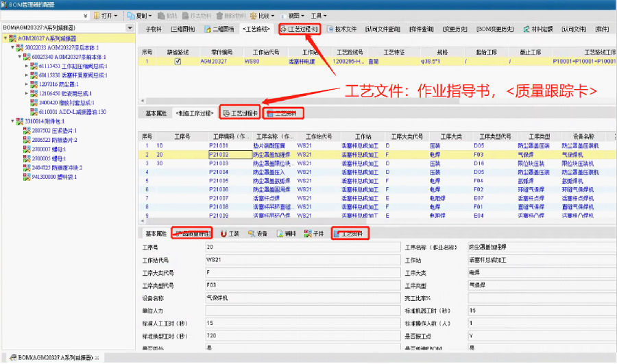Switch to the 设备 tab
Screen dimensions: 617x364
click(x=258, y=234)
